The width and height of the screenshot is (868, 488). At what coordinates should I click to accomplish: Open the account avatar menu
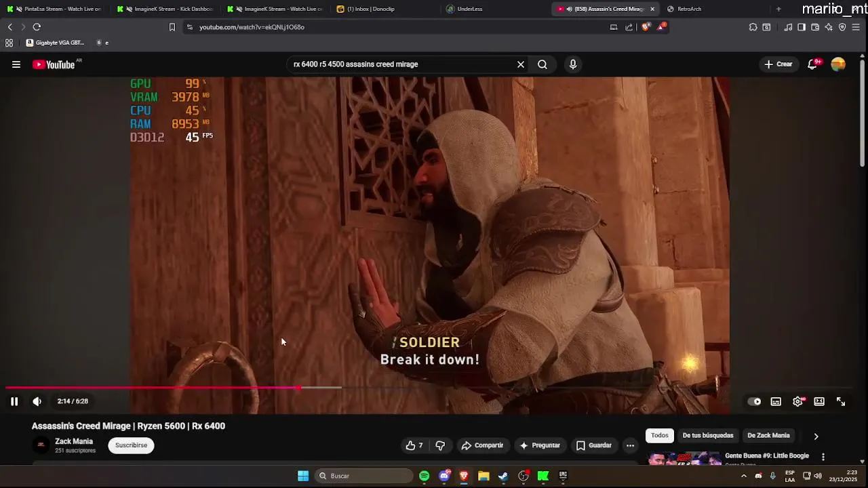tap(838, 64)
